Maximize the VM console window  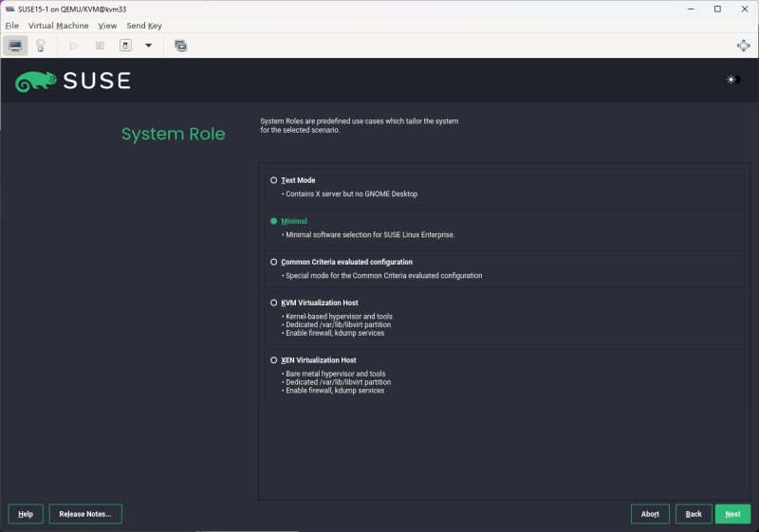point(717,9)
